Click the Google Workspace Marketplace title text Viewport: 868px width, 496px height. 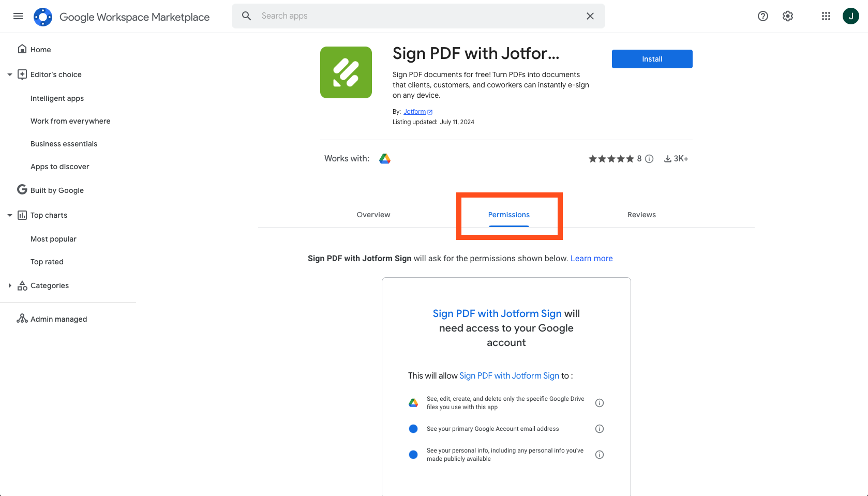click(134, 17)
